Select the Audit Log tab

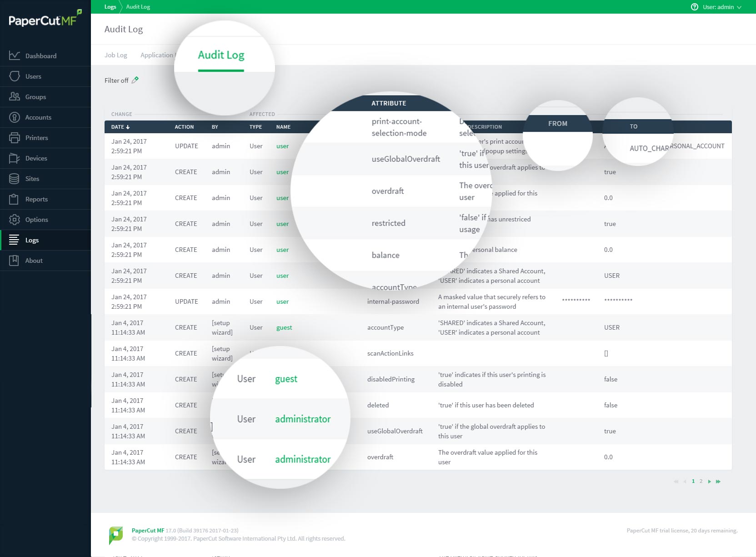click(221, 55)
